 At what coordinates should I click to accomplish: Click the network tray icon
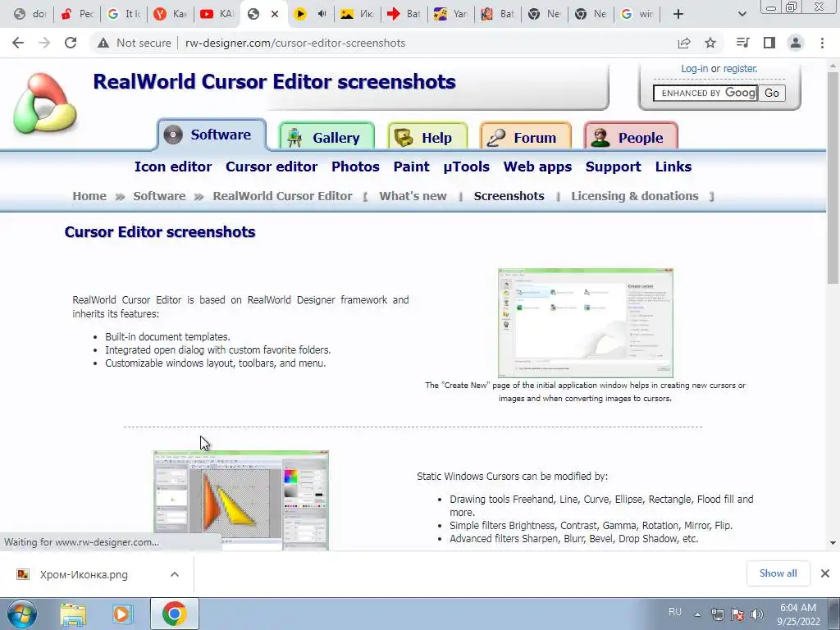pos(717,614)
